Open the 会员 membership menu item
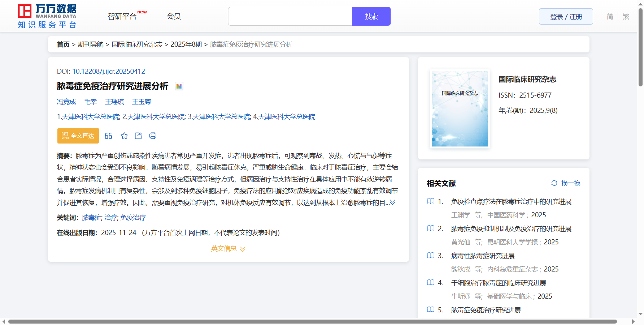The width and height of the screenshot is (644, 325). tap(174, 16)
